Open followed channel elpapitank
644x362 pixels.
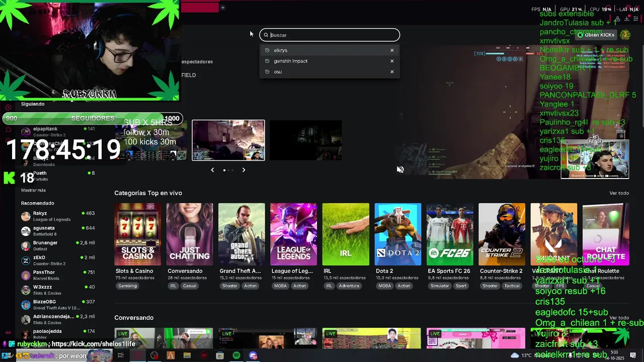click(x=58, y=132)
